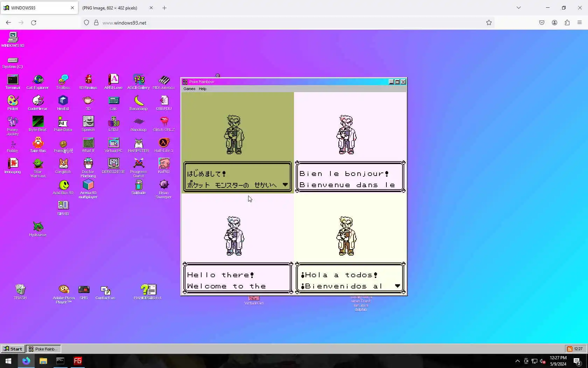Launch the Calc calculator icon

coord(113,103)
